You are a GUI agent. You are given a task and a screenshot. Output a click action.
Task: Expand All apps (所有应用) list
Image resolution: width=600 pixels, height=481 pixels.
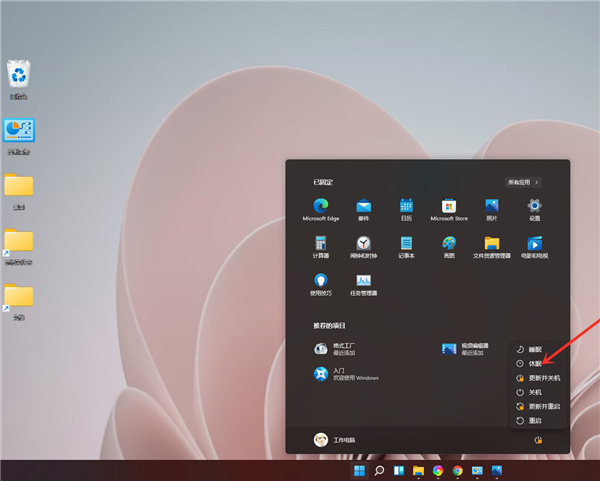click(523, 183)
